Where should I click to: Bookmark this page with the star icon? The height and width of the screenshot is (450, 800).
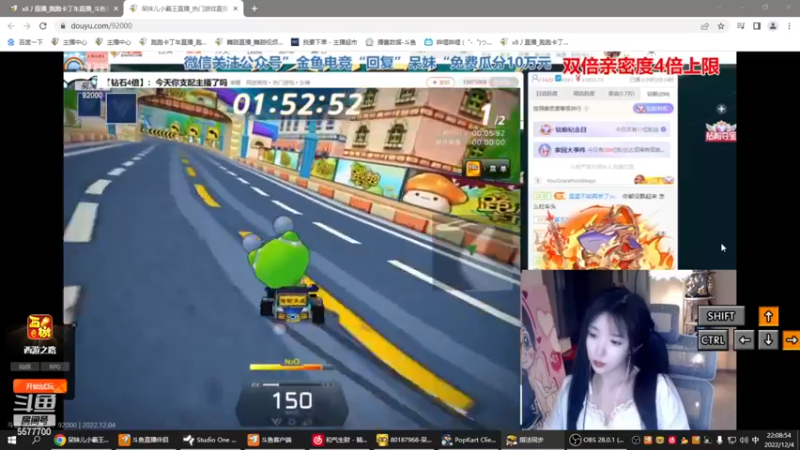[721, 26]
